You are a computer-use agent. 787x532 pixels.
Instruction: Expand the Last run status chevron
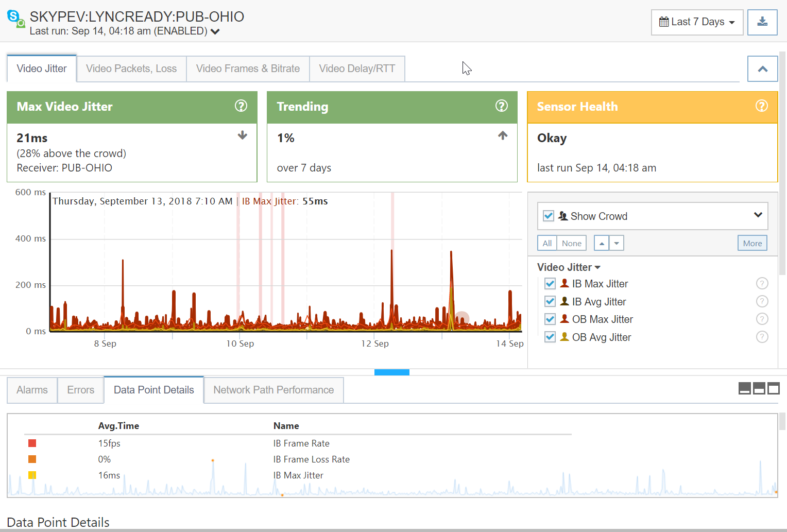click(x=215, y=31)
